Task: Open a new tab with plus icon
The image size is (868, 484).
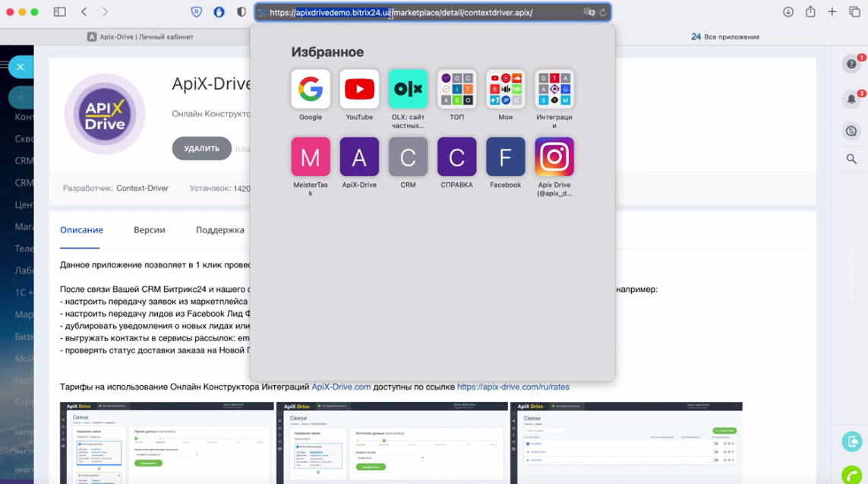Action: click(x=832, y=11)
